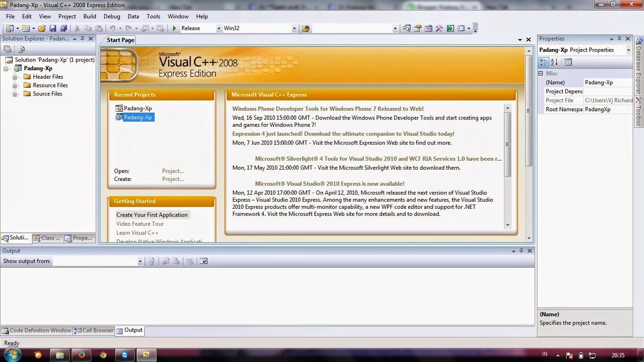Image resolution: width=644 pixels, height=362 pixels.
Task: Click the green Start Page toolbar icon
Action: coord(450,28)
